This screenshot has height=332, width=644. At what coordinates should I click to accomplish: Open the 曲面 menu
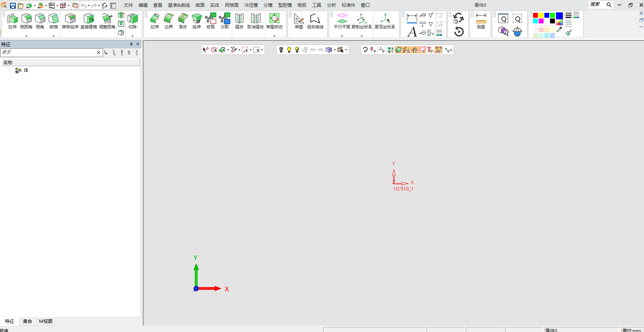(200, 5)
